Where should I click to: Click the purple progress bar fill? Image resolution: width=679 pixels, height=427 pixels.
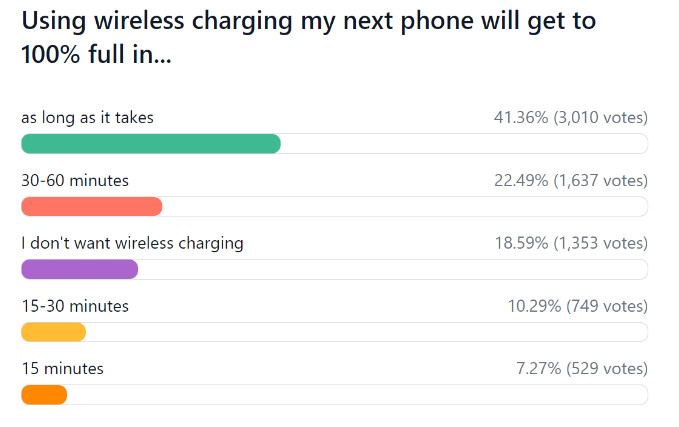click(x=80, y=269)
